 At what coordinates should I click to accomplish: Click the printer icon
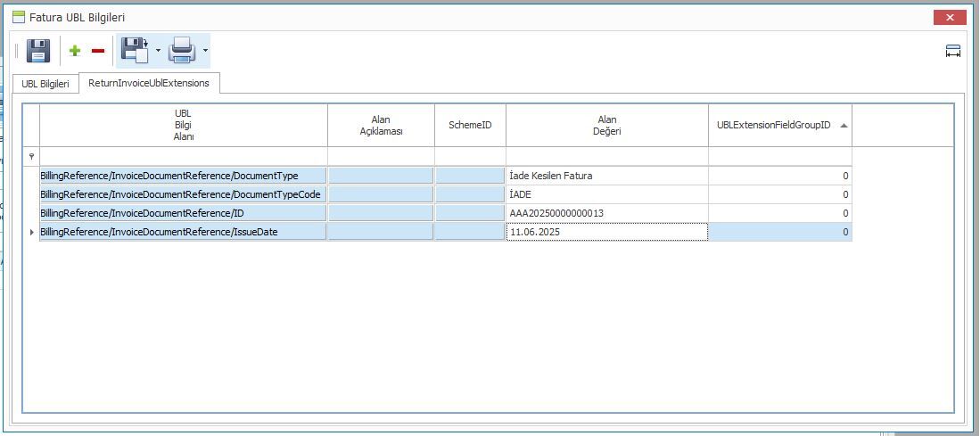pyautogui.click(x=182, y=51)
